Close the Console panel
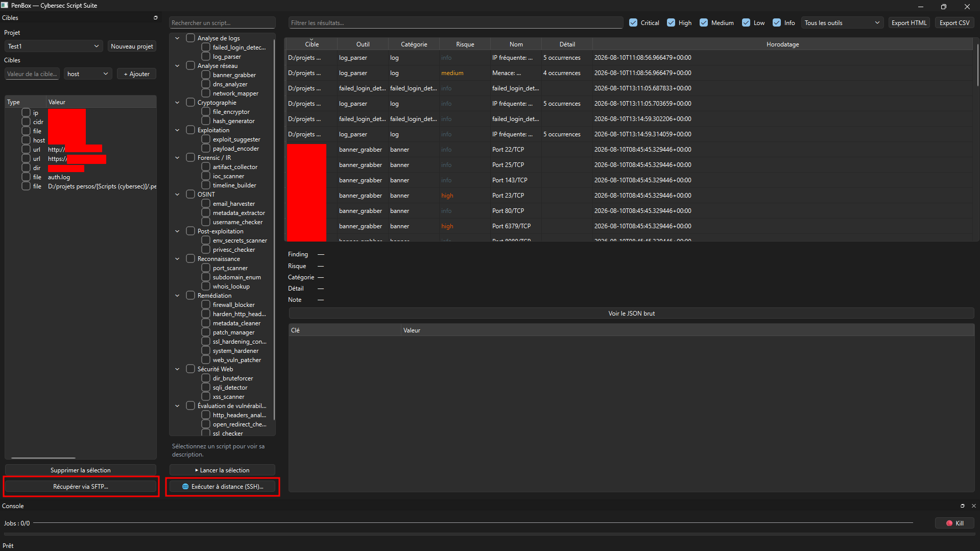 973,506
